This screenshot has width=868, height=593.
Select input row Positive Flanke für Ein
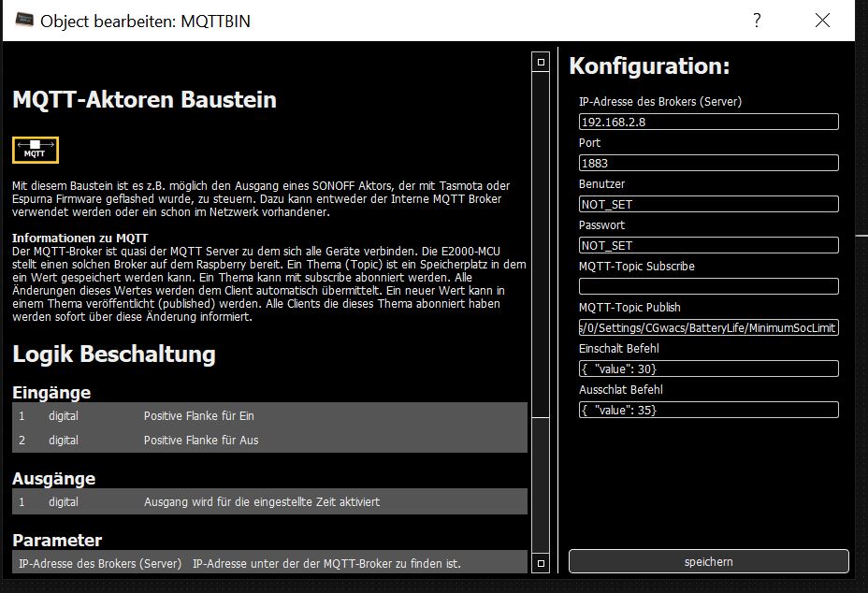(269, 415)
